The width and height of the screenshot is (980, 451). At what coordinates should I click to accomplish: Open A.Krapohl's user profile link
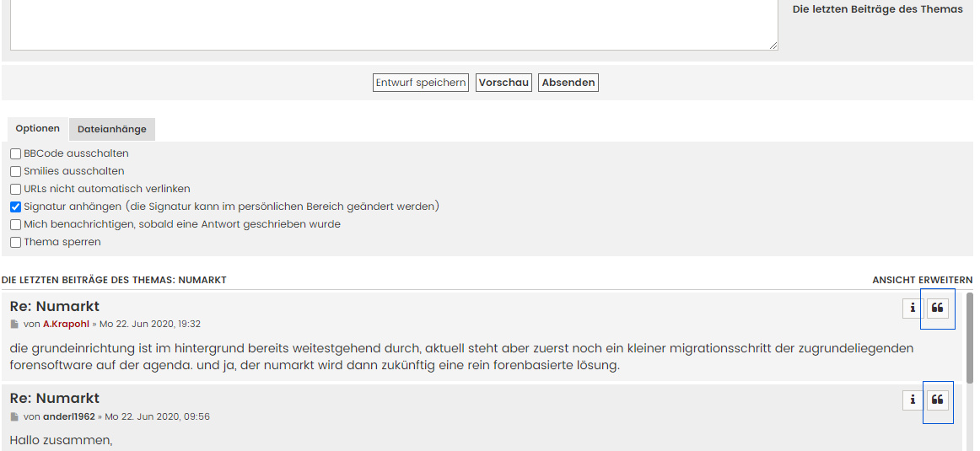tap(66, 325)
